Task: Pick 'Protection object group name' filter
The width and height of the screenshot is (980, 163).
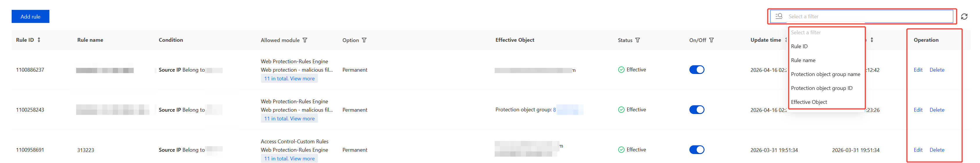Action: pyautogui.click(x=825, y=75)
